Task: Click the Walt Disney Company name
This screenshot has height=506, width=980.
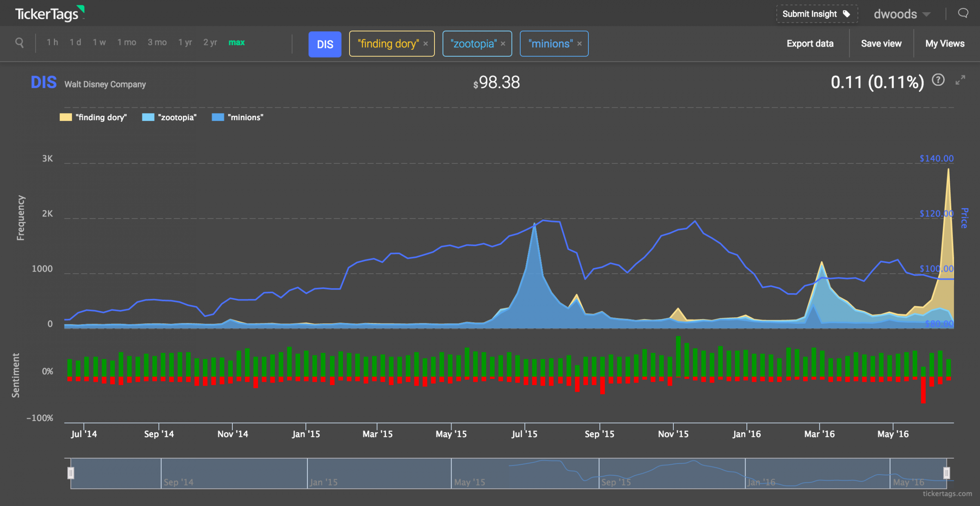Action: click(x=105, y=84)
